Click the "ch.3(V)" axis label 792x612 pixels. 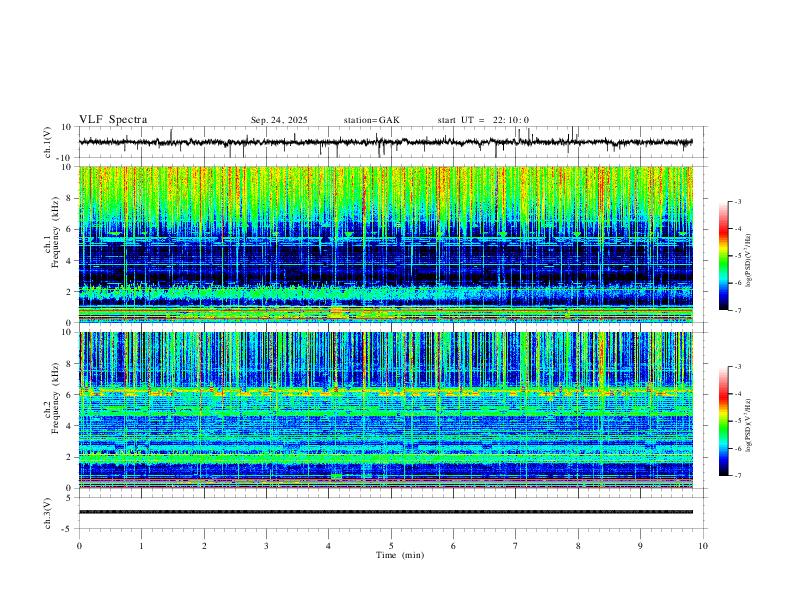point(48,513)
